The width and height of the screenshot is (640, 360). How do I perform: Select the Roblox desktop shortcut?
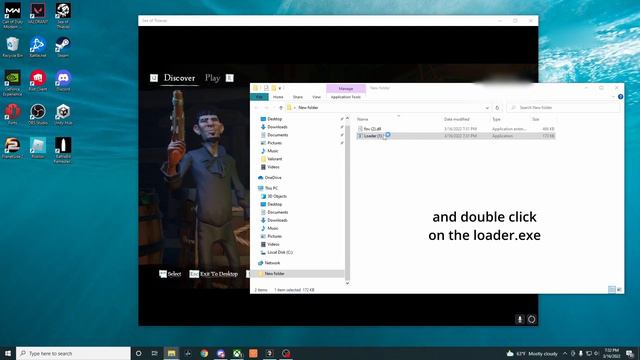(38, 148)
